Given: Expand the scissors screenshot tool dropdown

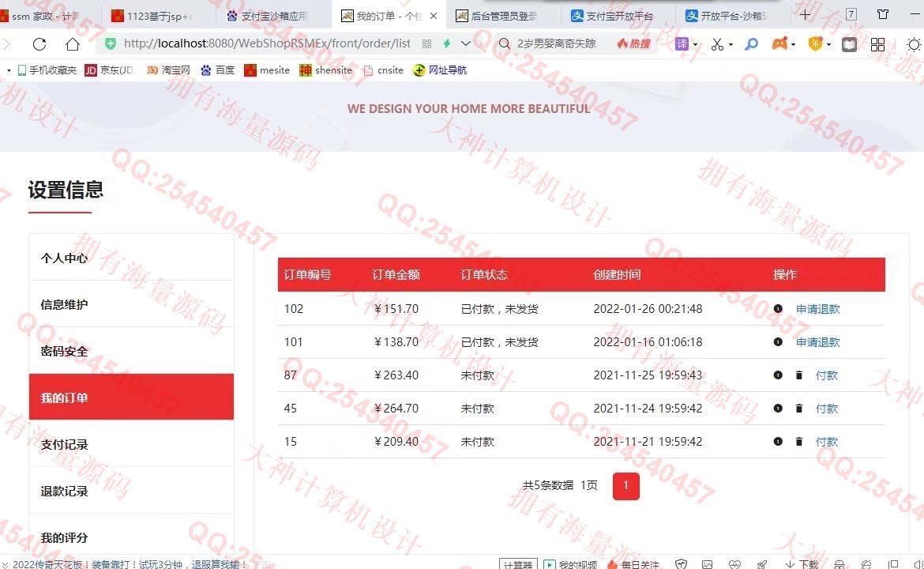Looking at the screenshot, I should click(x=731, y=45).
